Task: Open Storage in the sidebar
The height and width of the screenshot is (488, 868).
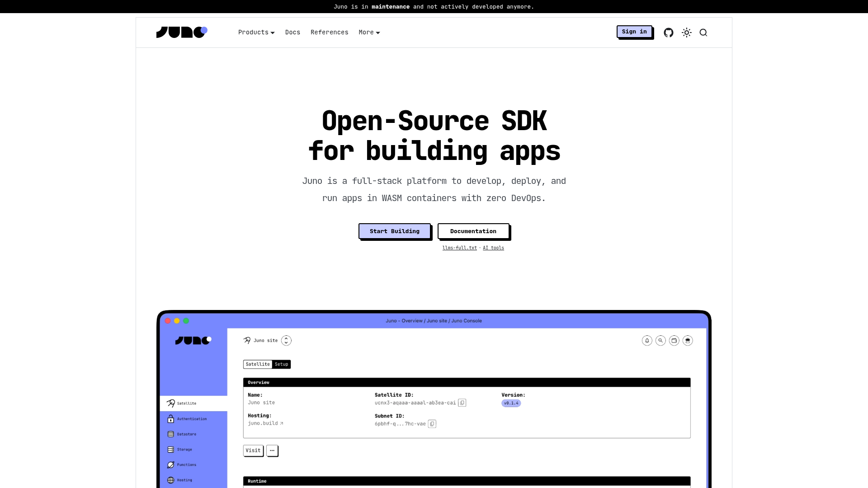Action: coord(193,450)
